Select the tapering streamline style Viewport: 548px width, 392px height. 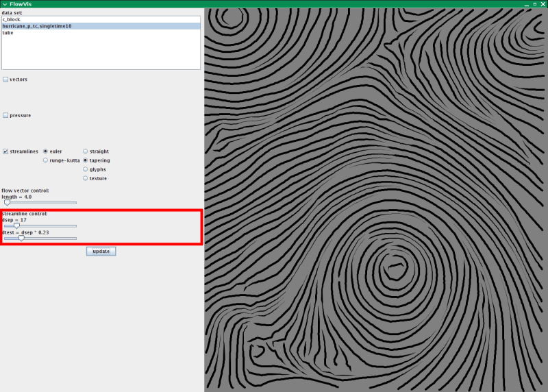(x=86, y=160)
